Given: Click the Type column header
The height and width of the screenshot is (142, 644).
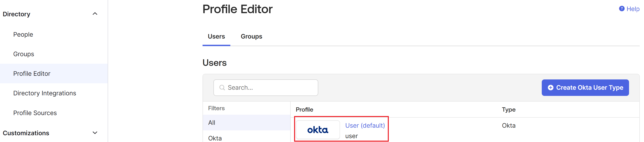Looking at the screenshot, I should [509, 110].
